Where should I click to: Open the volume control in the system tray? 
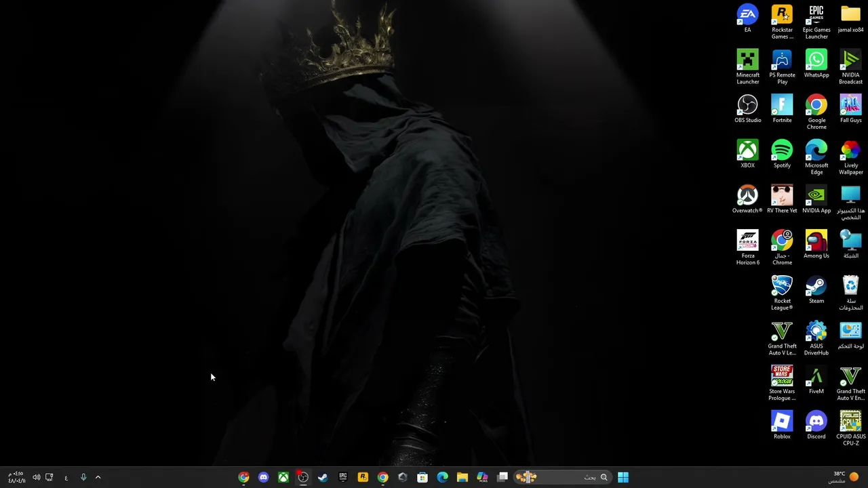coord(36,477)
